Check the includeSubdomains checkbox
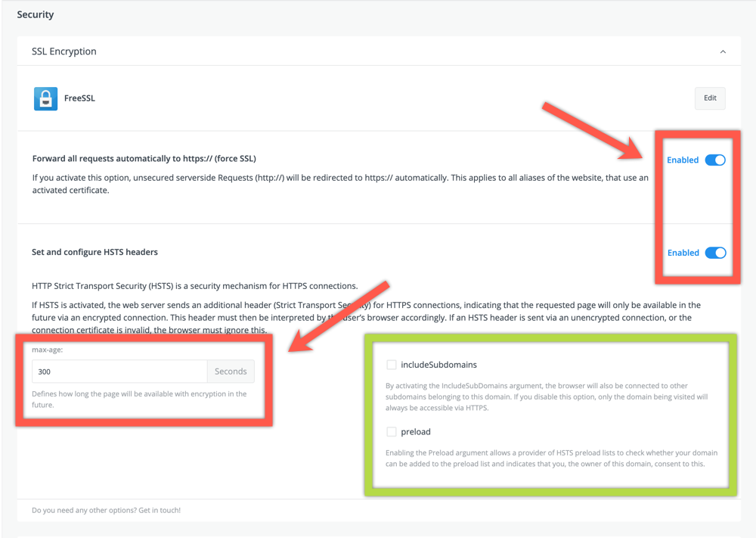 [x=392, y=365]
